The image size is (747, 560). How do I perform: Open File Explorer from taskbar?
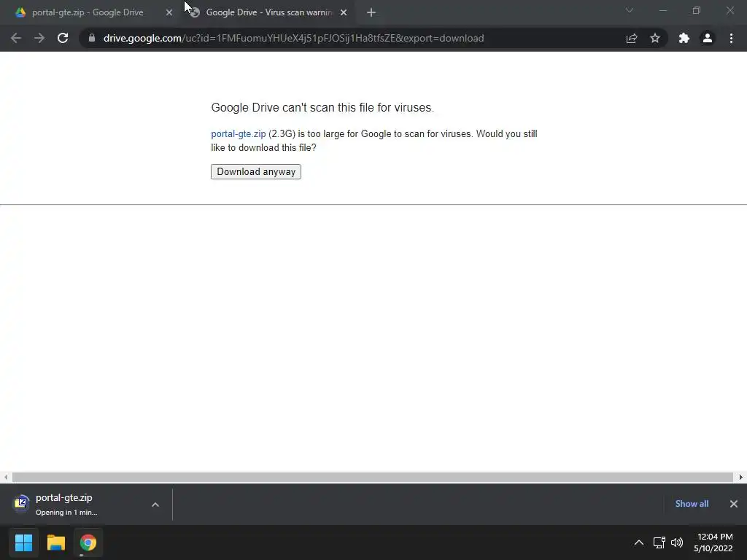(x=55, y=542)
